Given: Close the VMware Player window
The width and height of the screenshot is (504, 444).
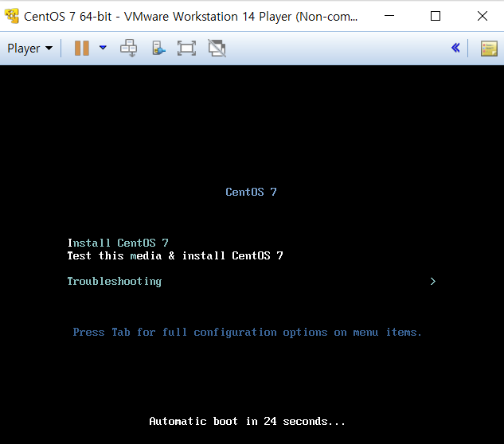Looking at the screenshot, I should pyautogui.click(x=483, y=16).
